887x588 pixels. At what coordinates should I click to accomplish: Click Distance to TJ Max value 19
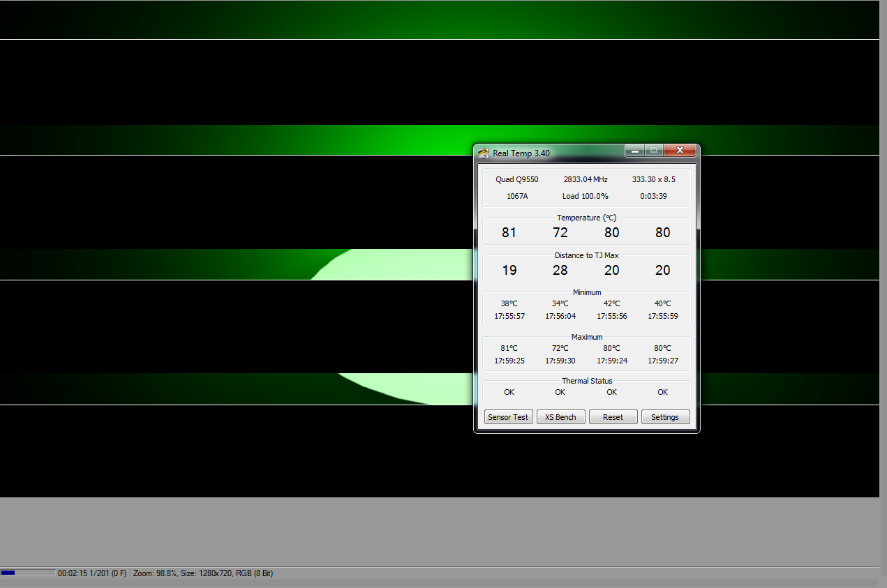(509, 270)
